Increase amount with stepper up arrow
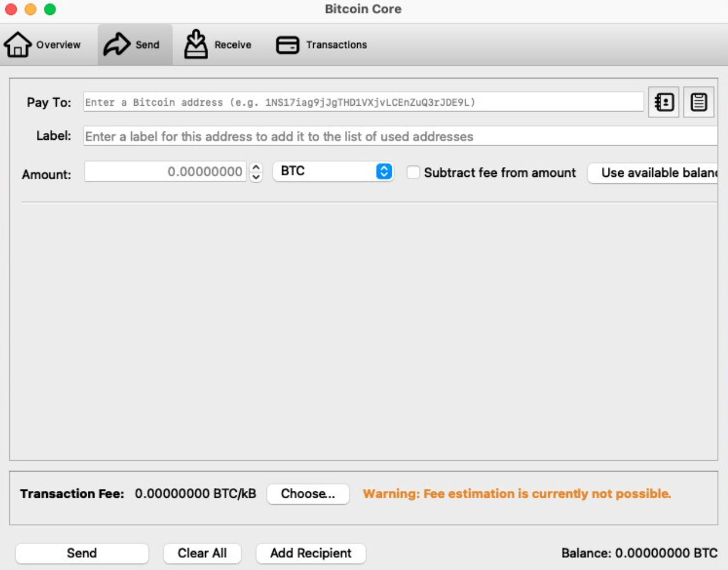Screen dimensions: 728x570 point(256,166)
